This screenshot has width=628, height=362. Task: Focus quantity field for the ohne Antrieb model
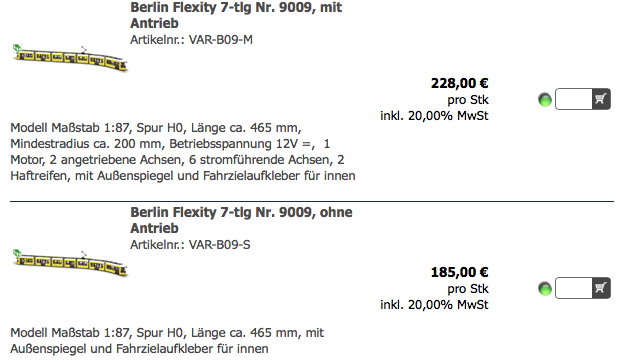click(x=574, y=288)
